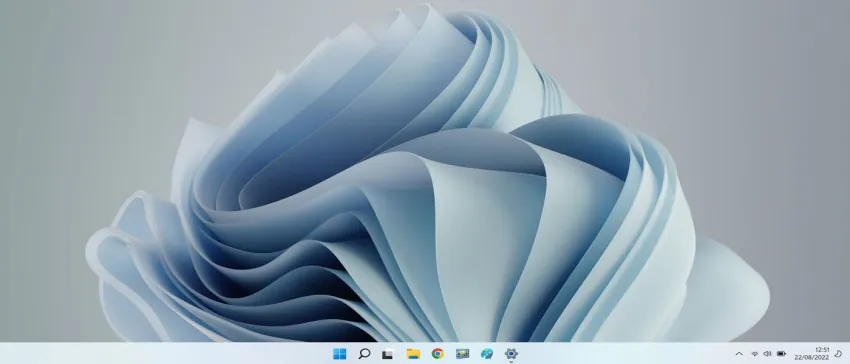850x364 pixels.
Task: Show hidden tray icons chevron
Action: point(739,354)
